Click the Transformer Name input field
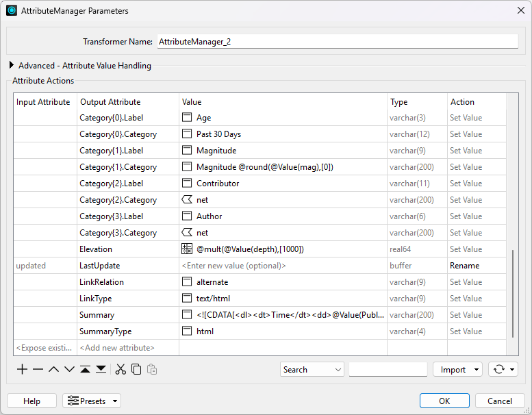 tap(338, 41)
